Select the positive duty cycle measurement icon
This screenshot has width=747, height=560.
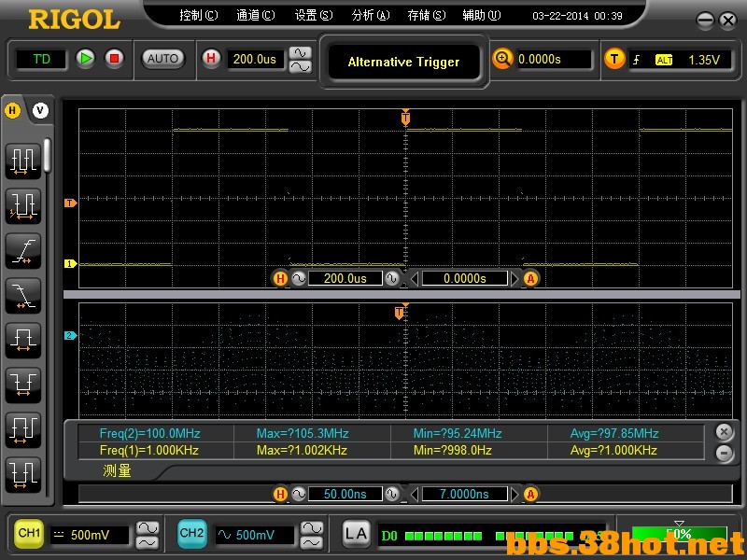22,429
